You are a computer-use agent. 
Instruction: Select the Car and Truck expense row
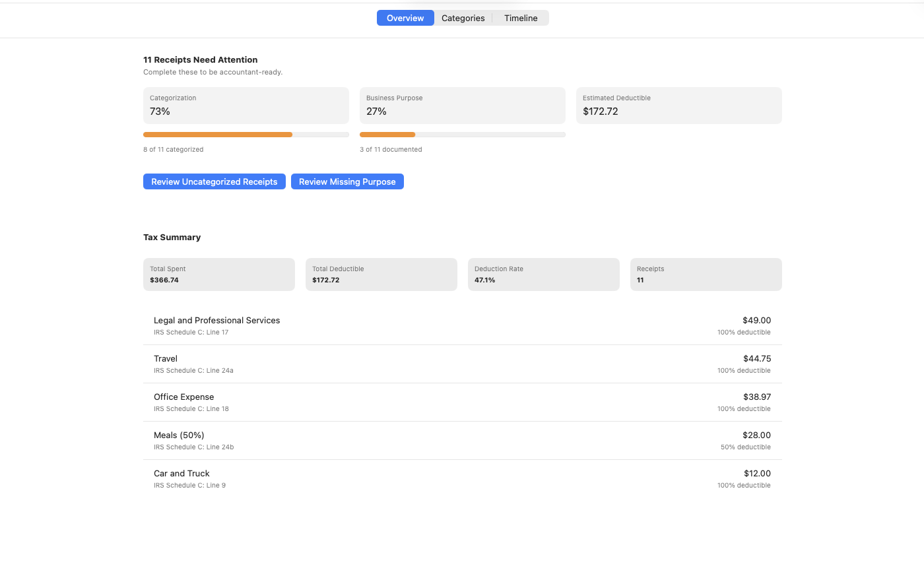click(462, 478)
